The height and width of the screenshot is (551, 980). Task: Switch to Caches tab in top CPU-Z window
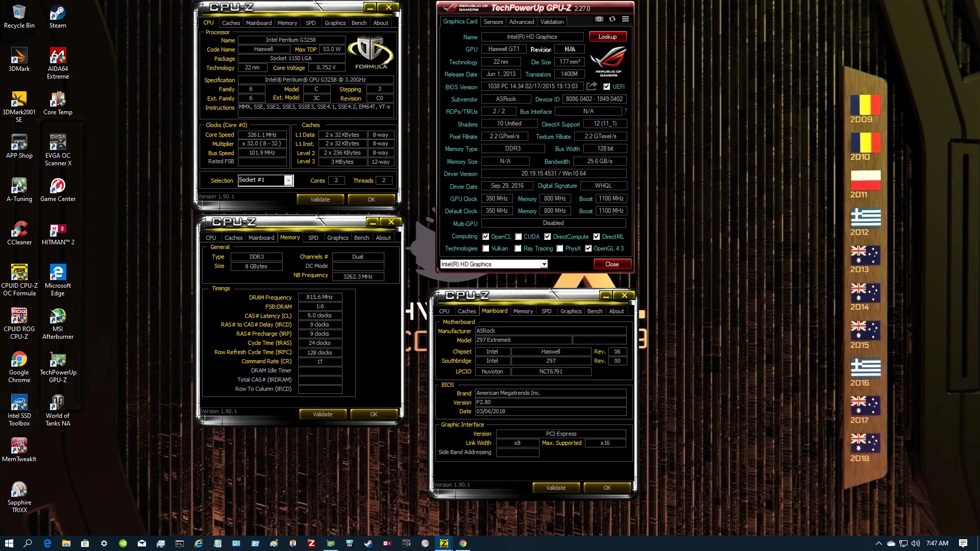[231, 23]
